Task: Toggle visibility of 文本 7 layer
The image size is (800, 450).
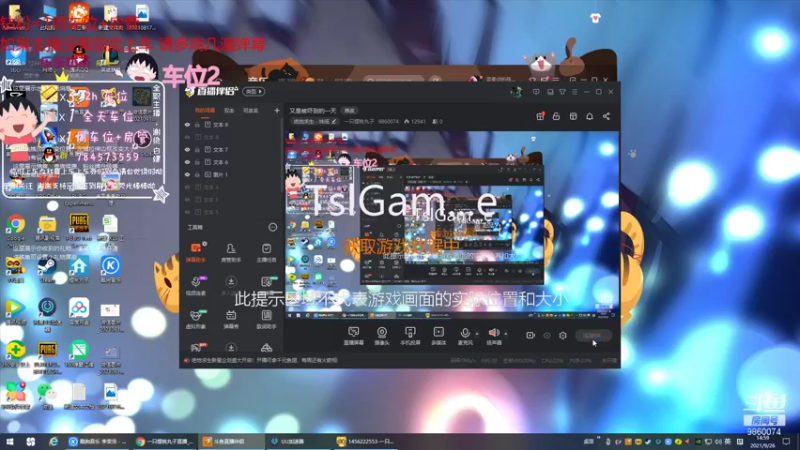Action: tap(187, 149)
